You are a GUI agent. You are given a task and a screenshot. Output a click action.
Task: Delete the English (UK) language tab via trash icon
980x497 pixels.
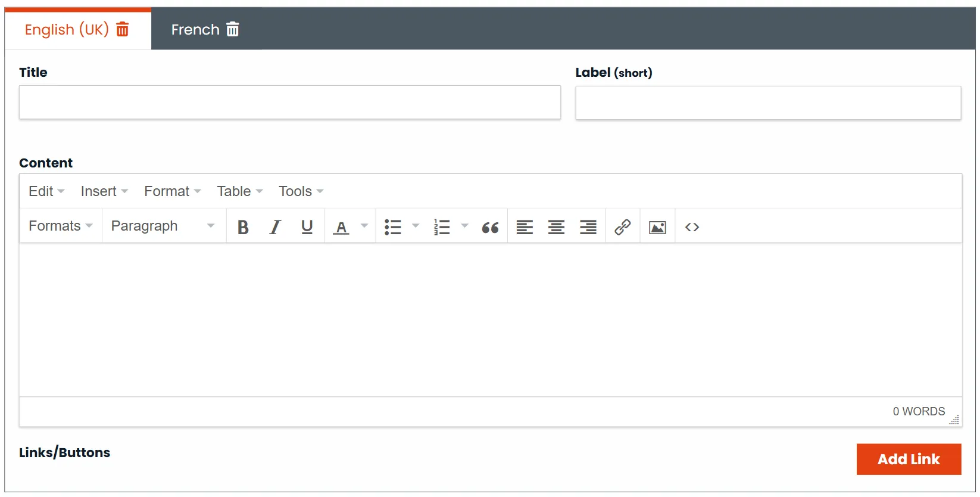122,29
